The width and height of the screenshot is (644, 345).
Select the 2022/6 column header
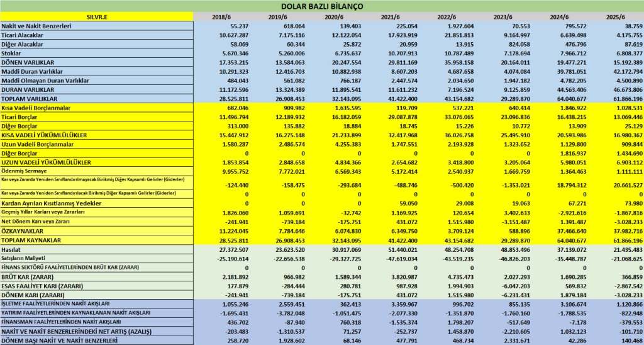pyautogui.click(x=446, y=17)
